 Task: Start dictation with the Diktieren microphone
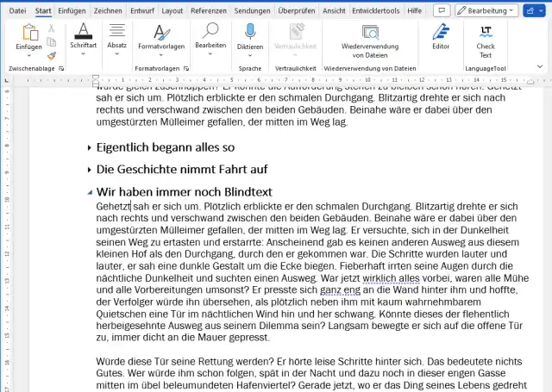[249, 38]
